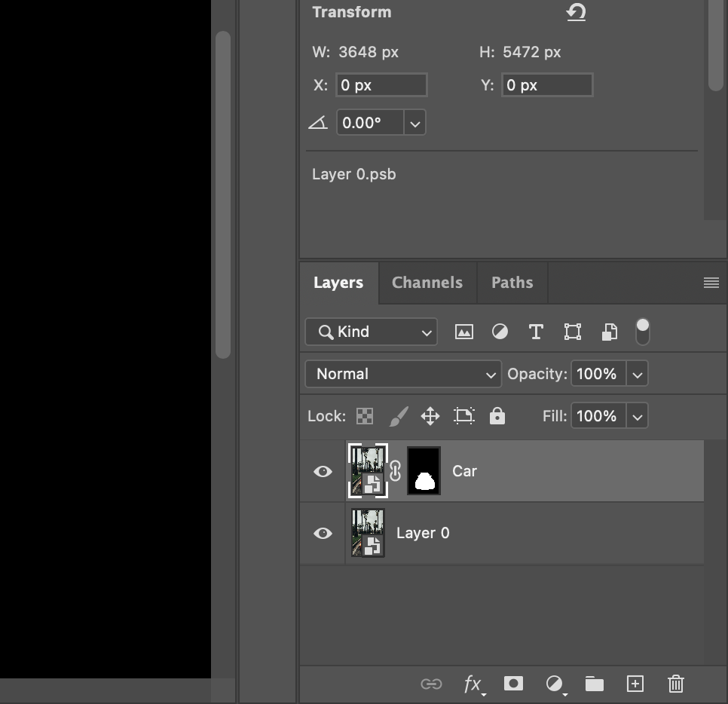Toggle layer filtering on/off switch
The height and width of the screenshot is (704, 728).
(x=643, y=332)
